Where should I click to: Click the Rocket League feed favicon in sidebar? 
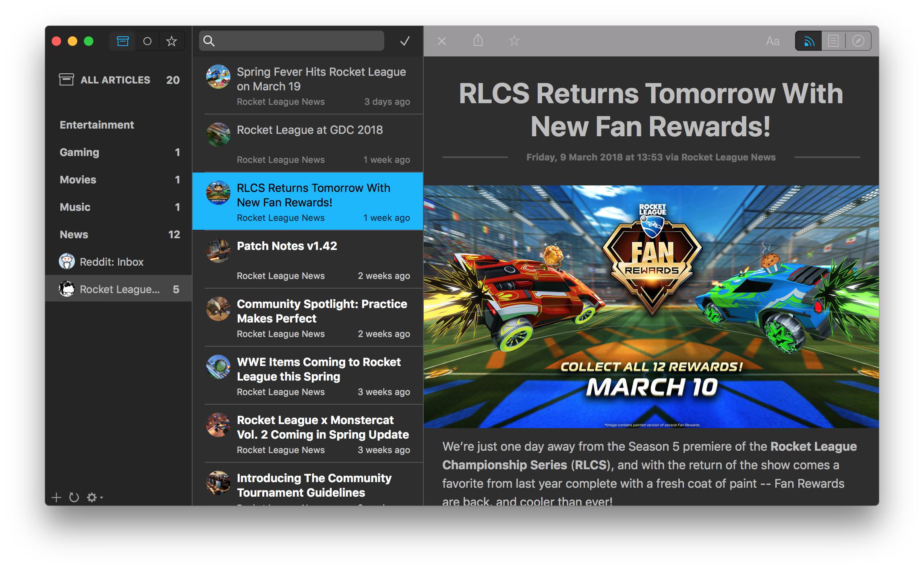coord(67,289)
